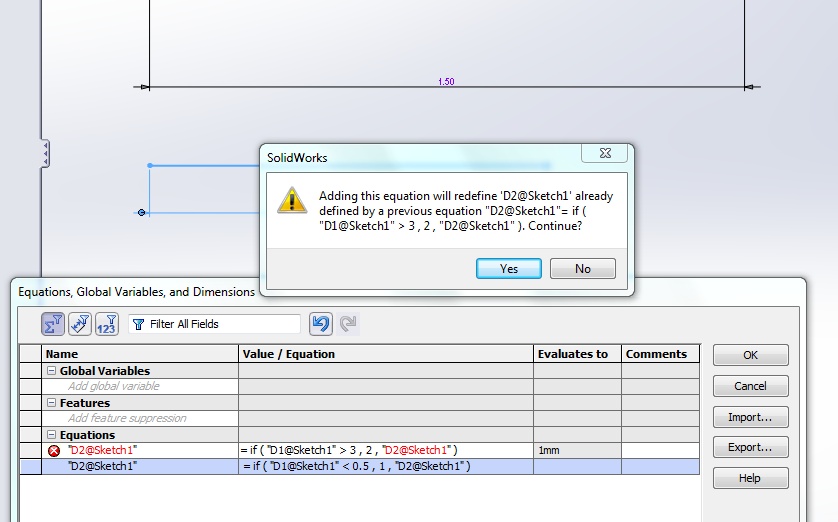Click the red error icon on the first equation
This screenshot has width=838, height=522.
(x=54, y=450)
